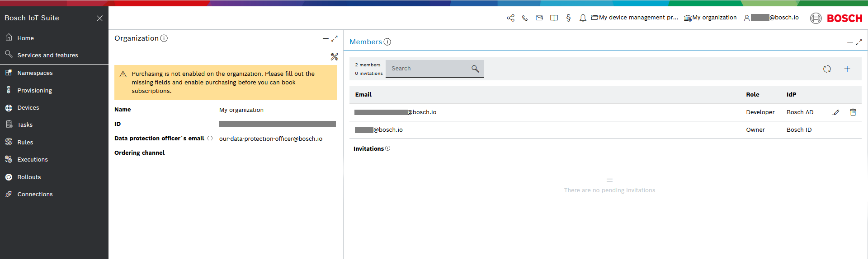
Task: Open My device management project selector
Action: (635, 18)
